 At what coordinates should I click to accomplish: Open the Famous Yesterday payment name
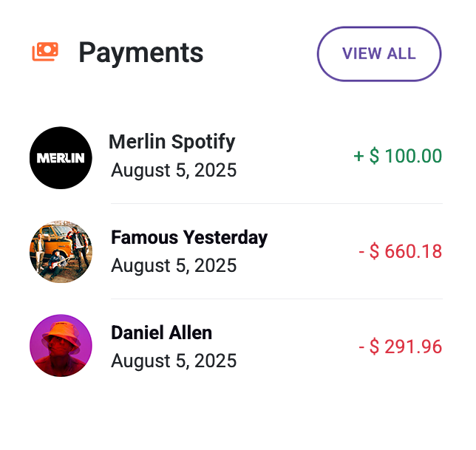[x=189, y=237]
